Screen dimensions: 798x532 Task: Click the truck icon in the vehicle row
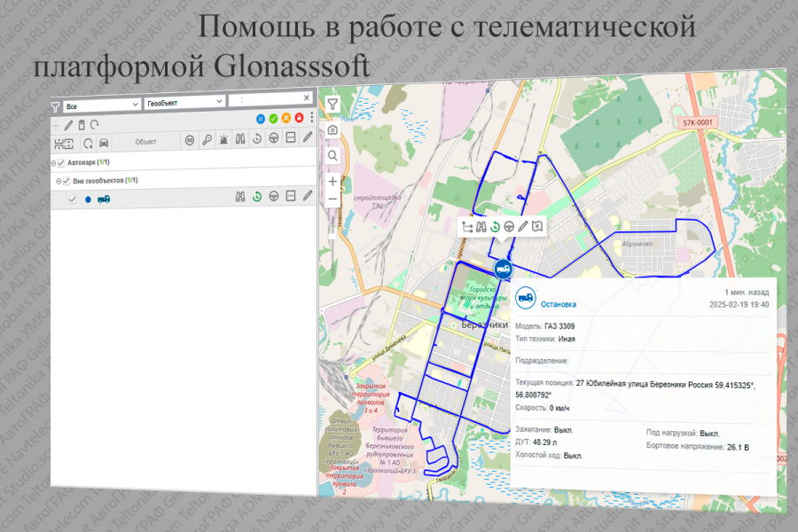pyautogui.click(x=104, y=199)
